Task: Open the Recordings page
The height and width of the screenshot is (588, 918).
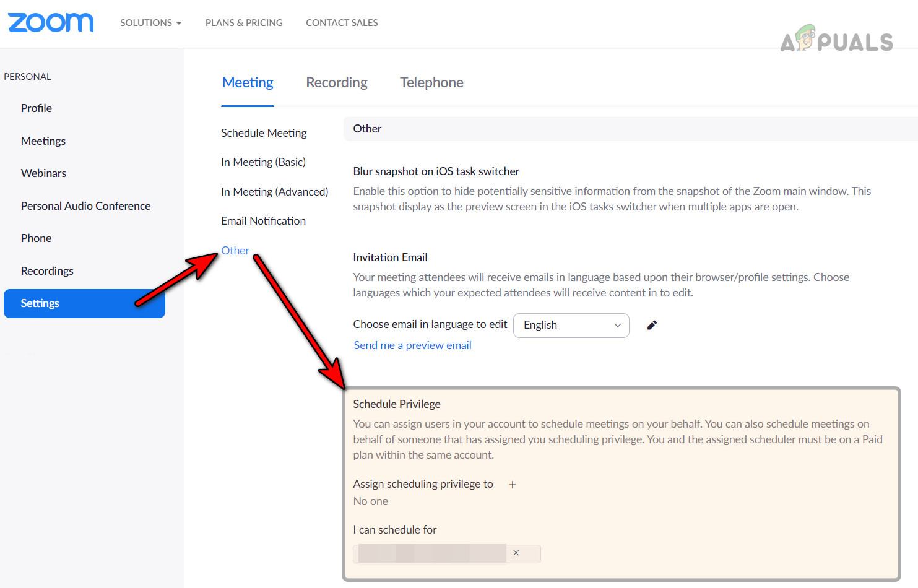Action: click(x=47, y=270)
